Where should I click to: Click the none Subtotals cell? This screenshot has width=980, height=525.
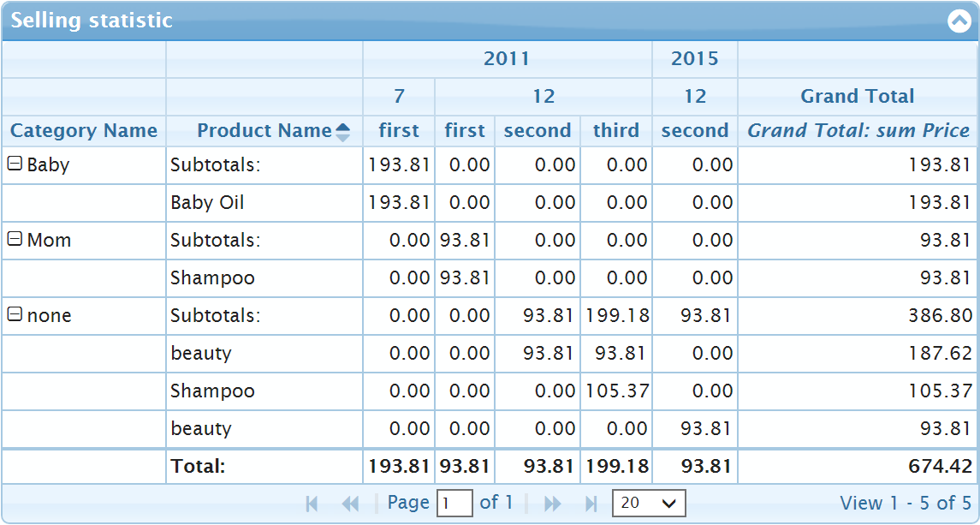pos(264,315)
